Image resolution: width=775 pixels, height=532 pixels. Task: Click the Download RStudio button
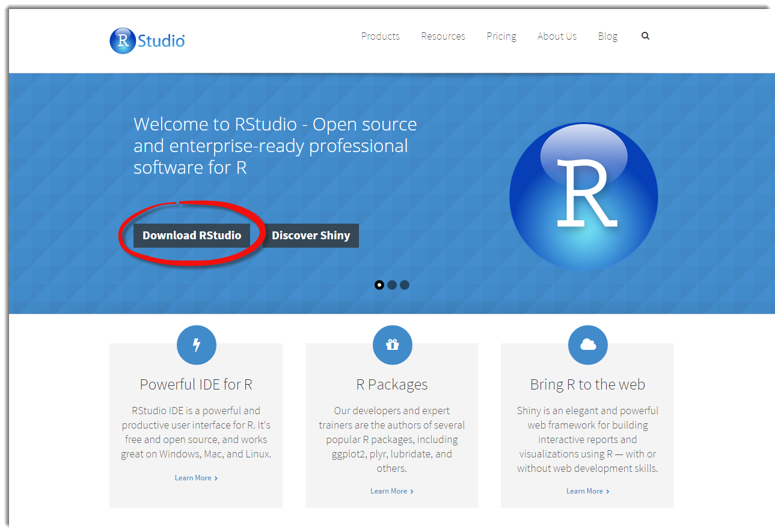click(192, 236)
